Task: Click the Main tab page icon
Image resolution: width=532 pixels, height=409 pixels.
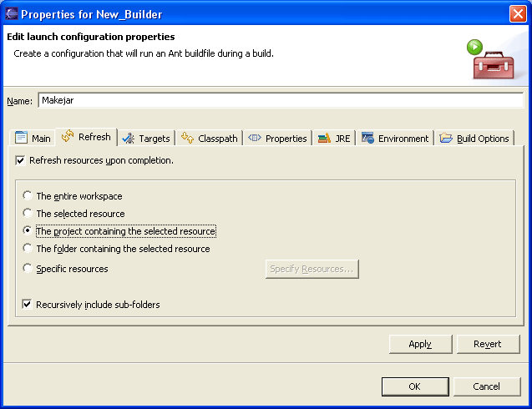Action: (x=21, y=138)
